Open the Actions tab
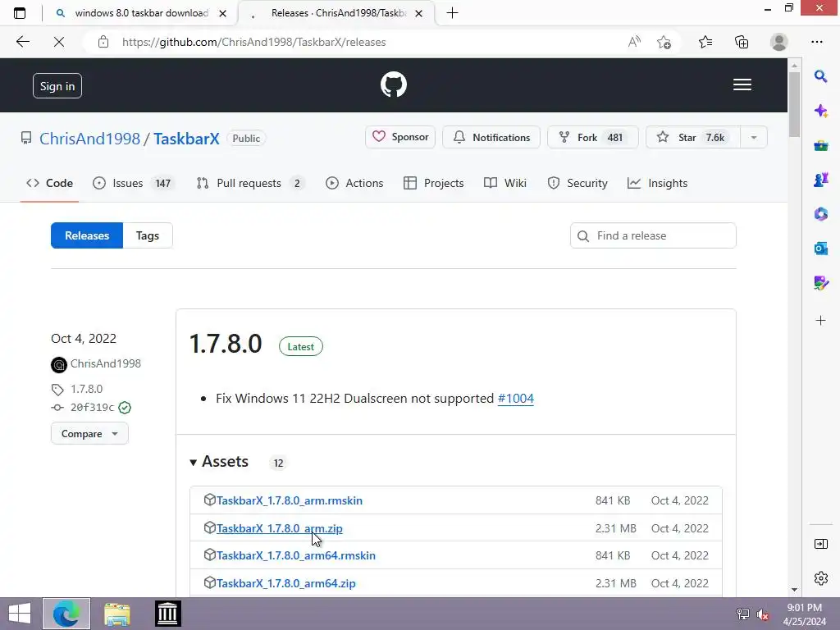Image resolution: width=840 pixels, height=630 pixels. 354,183
